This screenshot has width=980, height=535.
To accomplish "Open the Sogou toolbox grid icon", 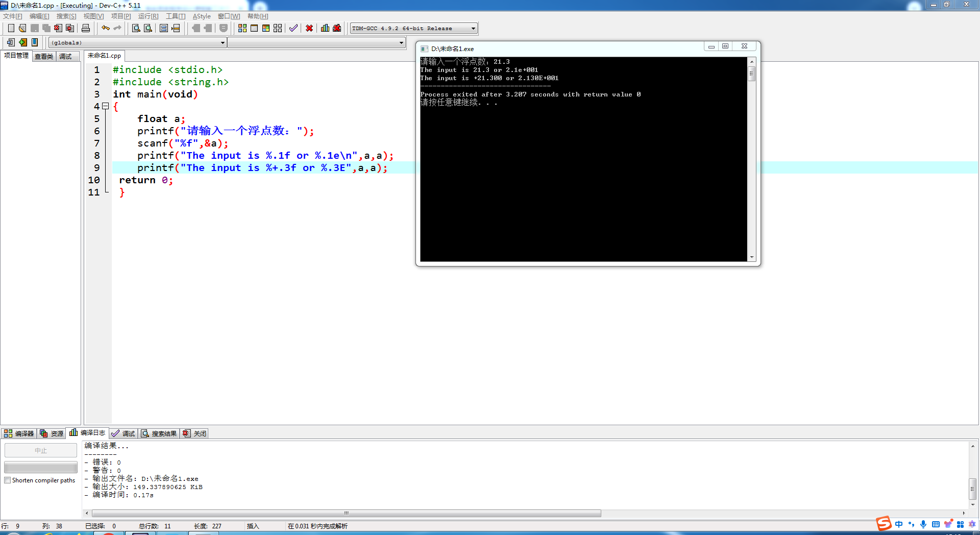I will 960,524.
